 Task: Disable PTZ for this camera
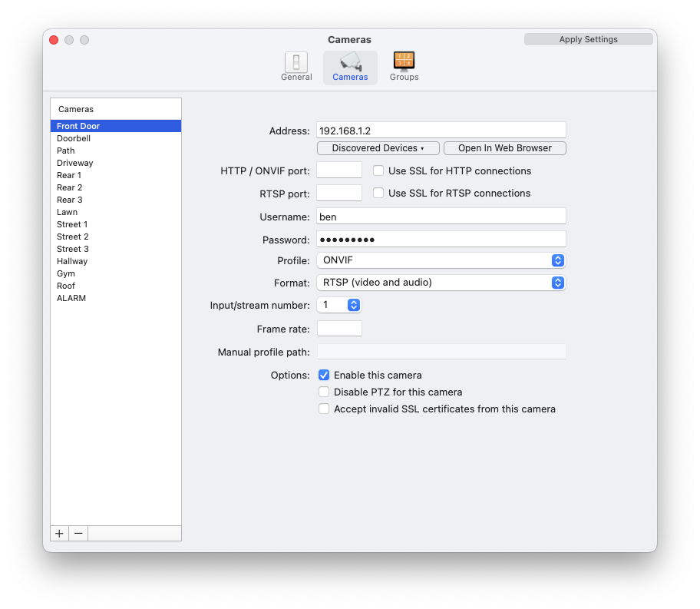coord(324,392)
